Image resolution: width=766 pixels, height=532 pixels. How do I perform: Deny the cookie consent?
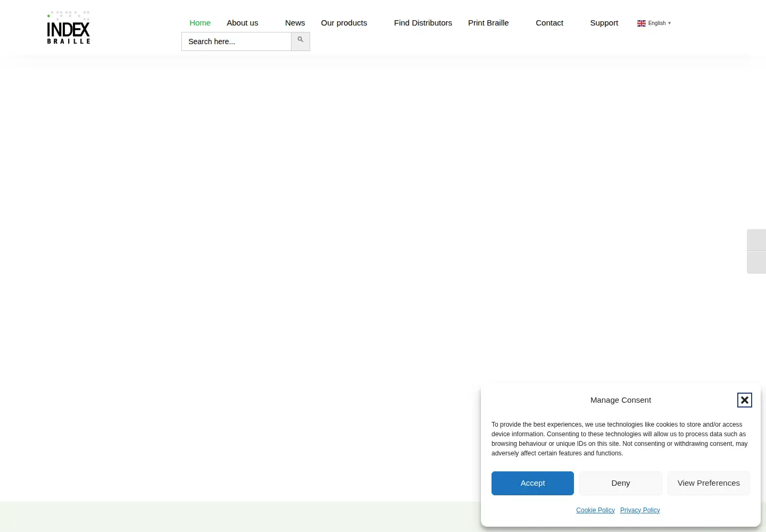tap(621, 483)
